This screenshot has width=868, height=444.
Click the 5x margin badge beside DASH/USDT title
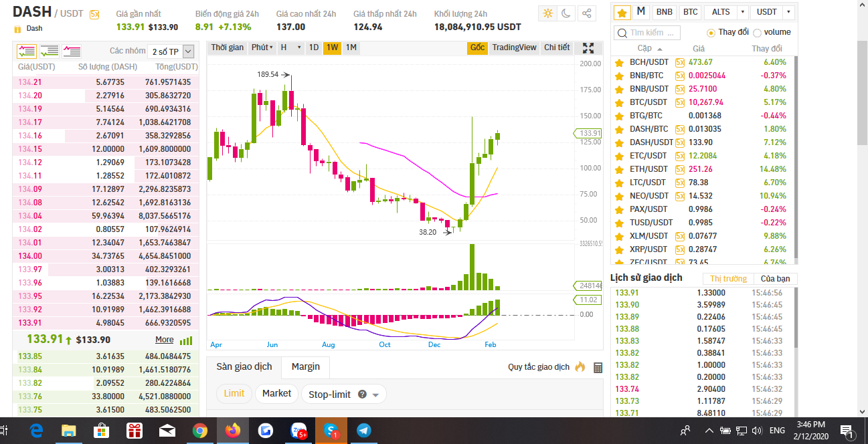pos(94,14)
